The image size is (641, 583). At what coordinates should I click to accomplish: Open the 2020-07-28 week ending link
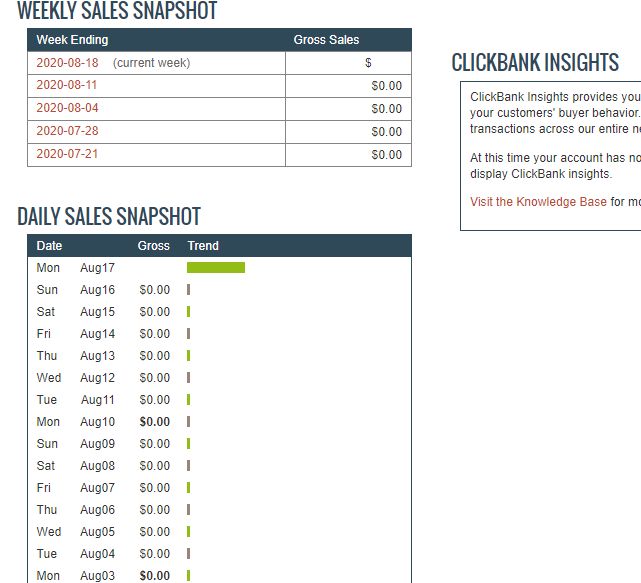pyautogui.click(x=67, y=131)
